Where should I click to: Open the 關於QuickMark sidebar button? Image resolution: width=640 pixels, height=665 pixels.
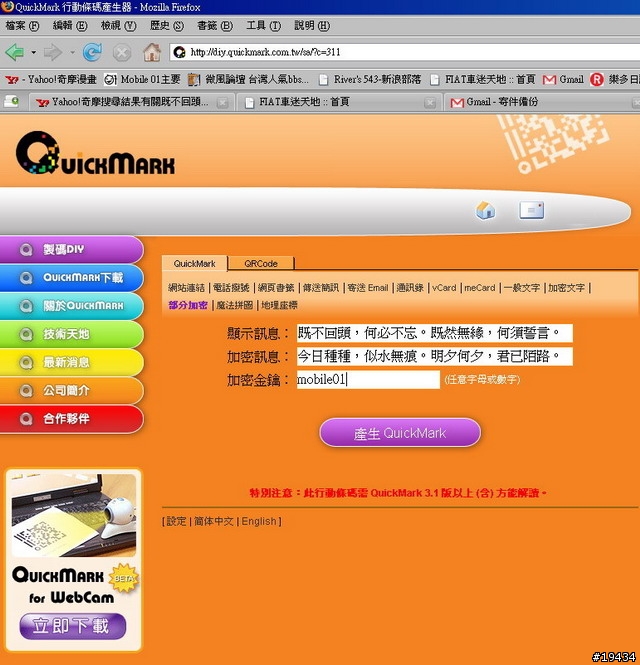pos(71,306)
